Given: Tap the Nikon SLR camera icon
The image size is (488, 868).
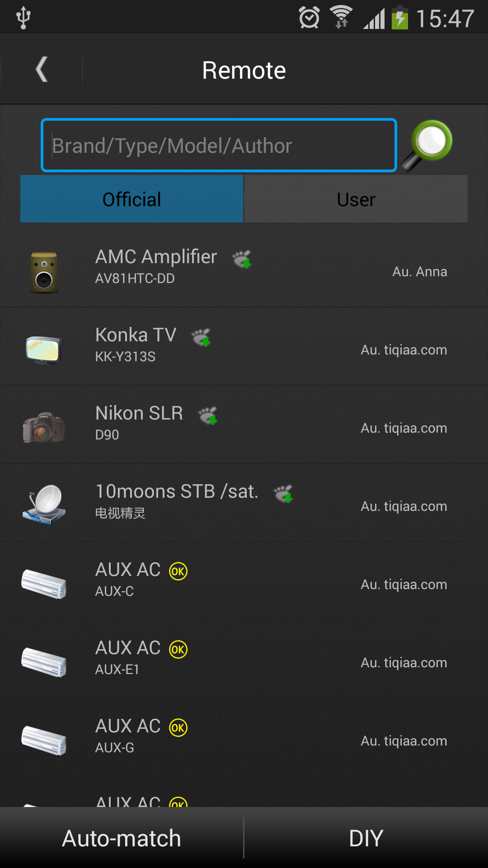Looking at the screenshot, I should 44,428.
